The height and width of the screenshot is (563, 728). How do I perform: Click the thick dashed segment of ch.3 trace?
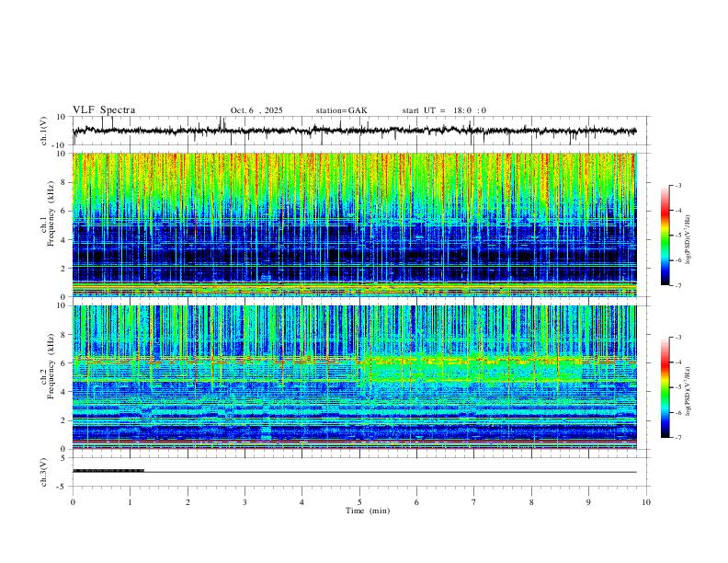(108, 471)
